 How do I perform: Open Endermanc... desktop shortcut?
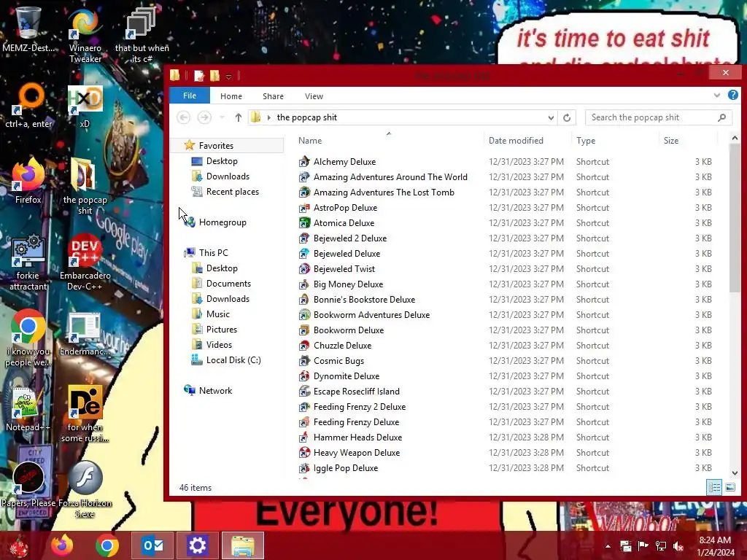point(85,333)
